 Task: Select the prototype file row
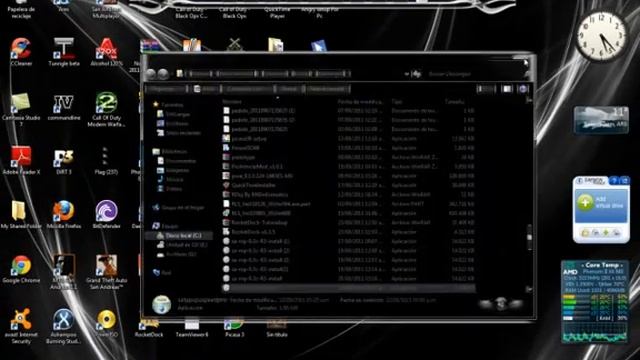[349, 157]
